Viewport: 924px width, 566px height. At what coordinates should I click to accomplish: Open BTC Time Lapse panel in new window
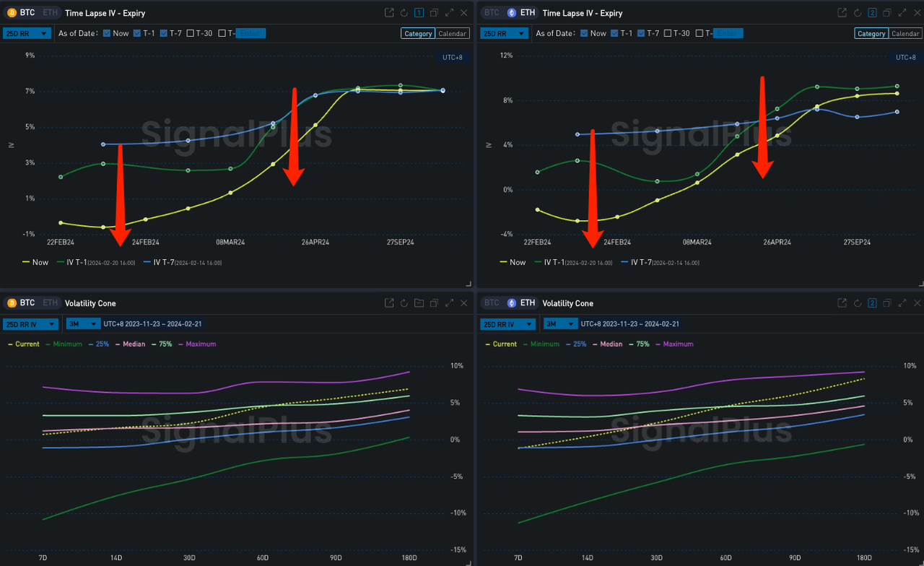pos(389,13)
